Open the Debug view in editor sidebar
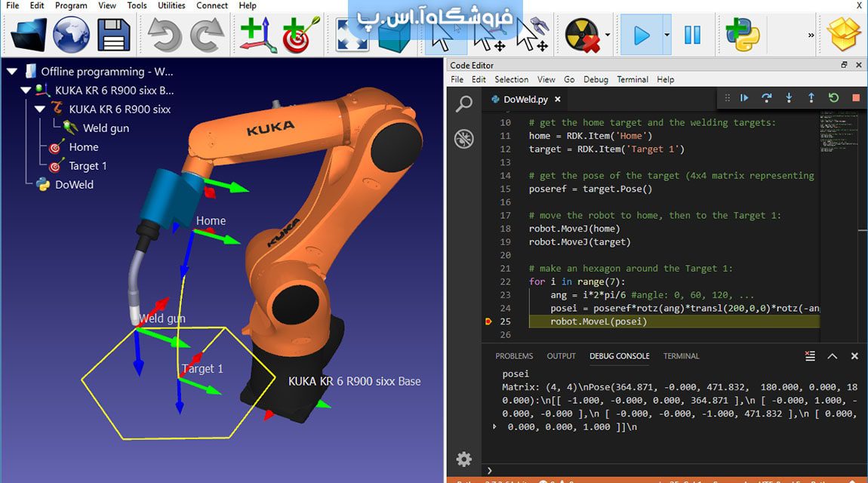This screenshot has height=483, width=868. point(463,139)
